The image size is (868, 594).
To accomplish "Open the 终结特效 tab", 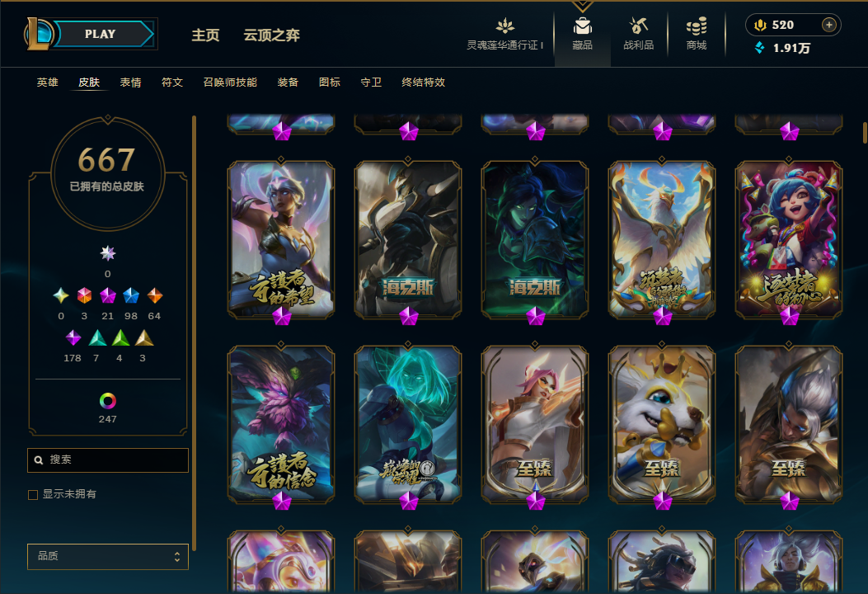I will pyautogui.click(x=424, y=82).
